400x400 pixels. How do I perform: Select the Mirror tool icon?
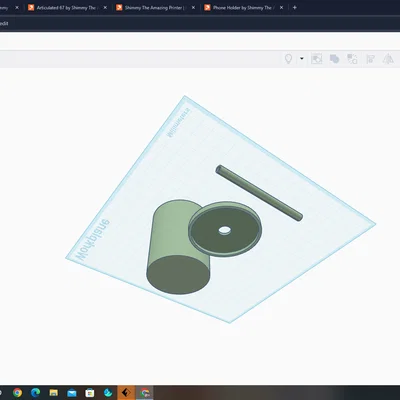(388, 59)
